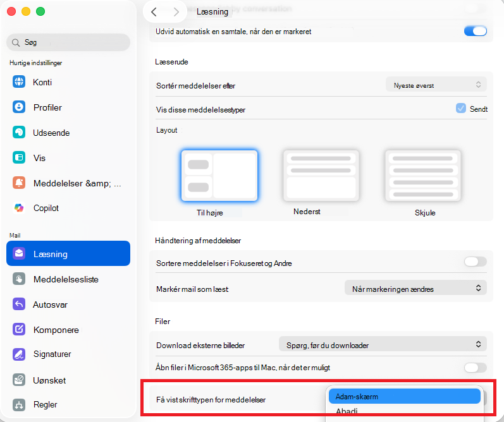Select the Profiler icon in sidebar

pyautogui.click(x=19, y=107)
